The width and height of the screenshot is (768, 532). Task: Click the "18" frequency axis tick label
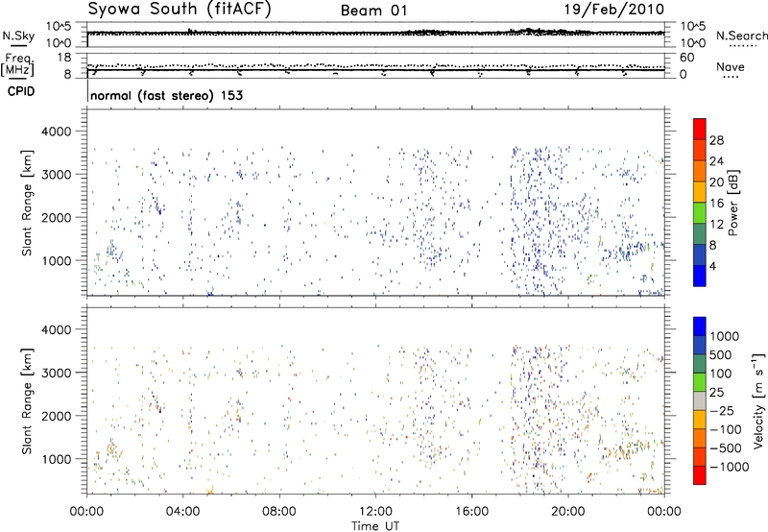(x=64, y=57)
